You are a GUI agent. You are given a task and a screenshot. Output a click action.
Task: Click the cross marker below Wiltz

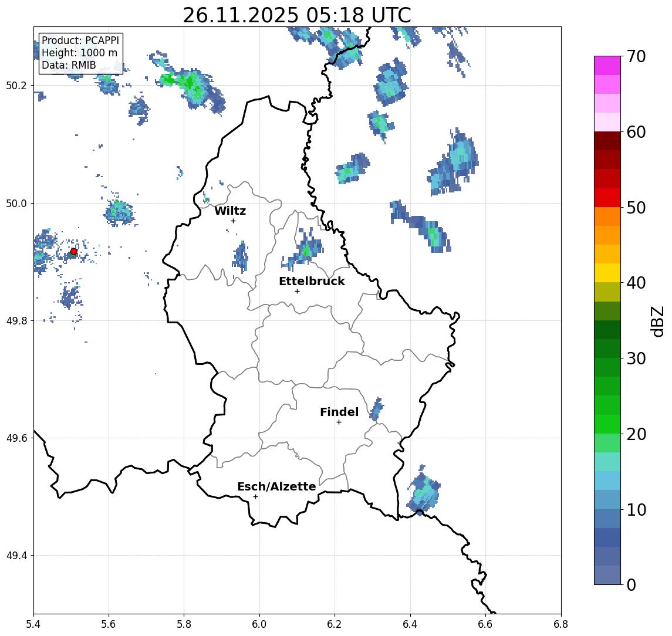click(x=233, y=221)
